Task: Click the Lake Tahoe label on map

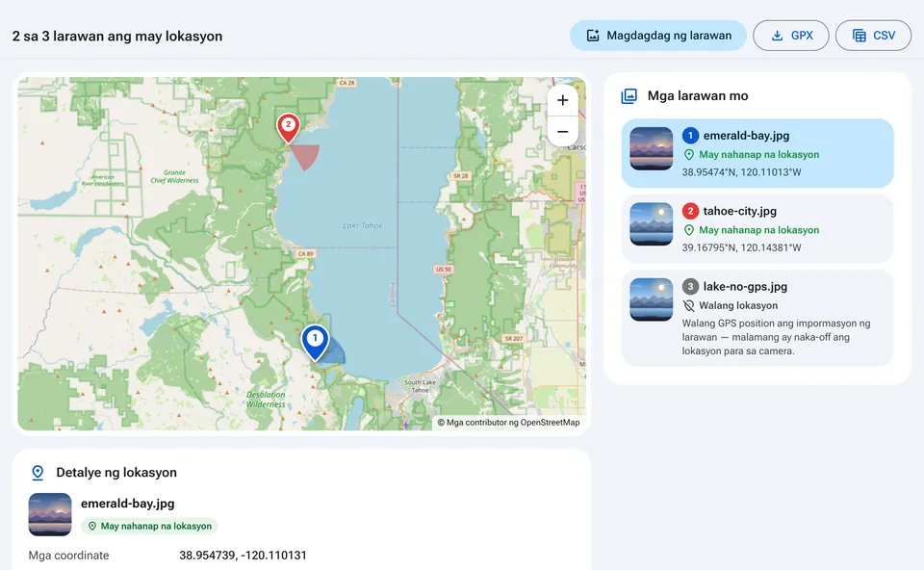Action: pos(363,225)
